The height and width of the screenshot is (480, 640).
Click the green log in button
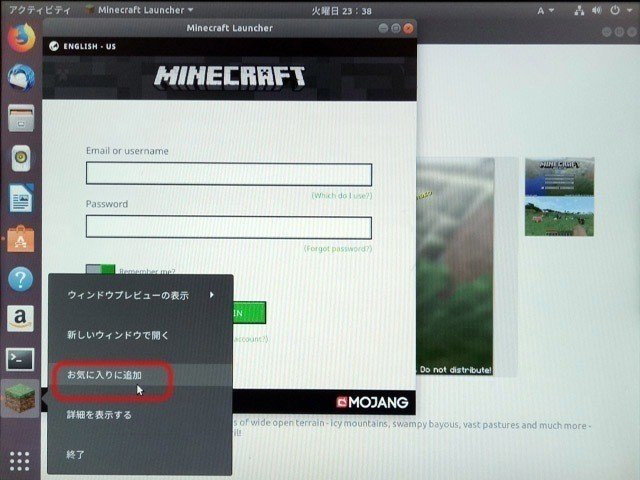(x=249, y=313)
